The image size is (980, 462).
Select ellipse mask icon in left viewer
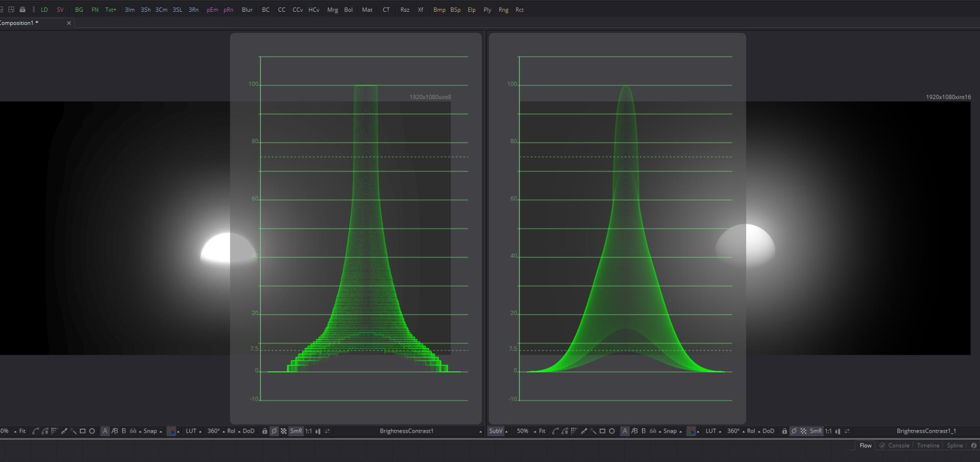click(92, 431)
